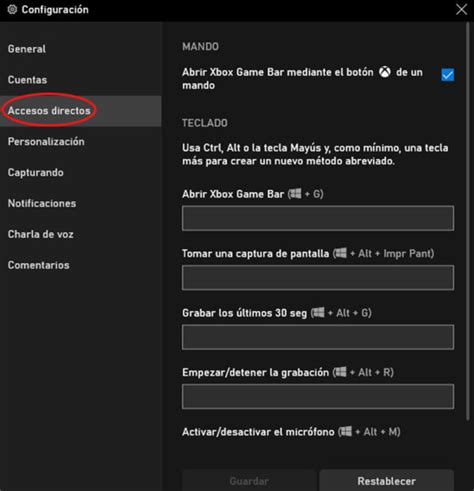Open the General settings section
Viewport: 474px width, 491px height.
click(x=27, y=49)
